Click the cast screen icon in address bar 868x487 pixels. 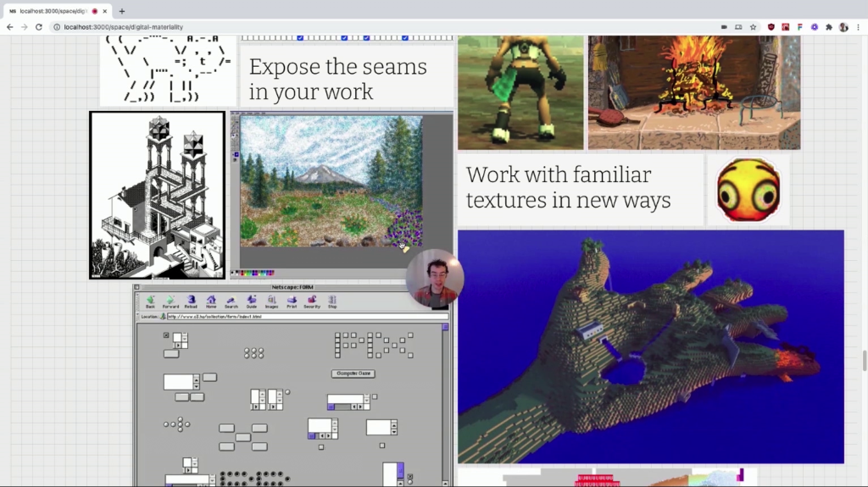(738, 27)
